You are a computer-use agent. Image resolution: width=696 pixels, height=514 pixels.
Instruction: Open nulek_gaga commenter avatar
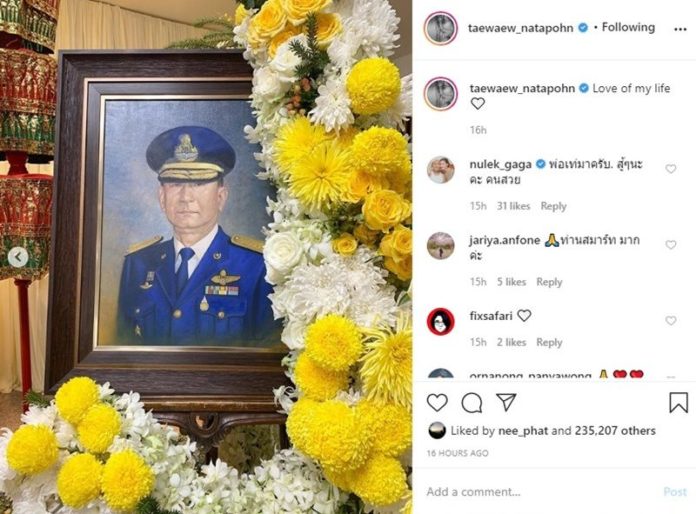[440, 170]
